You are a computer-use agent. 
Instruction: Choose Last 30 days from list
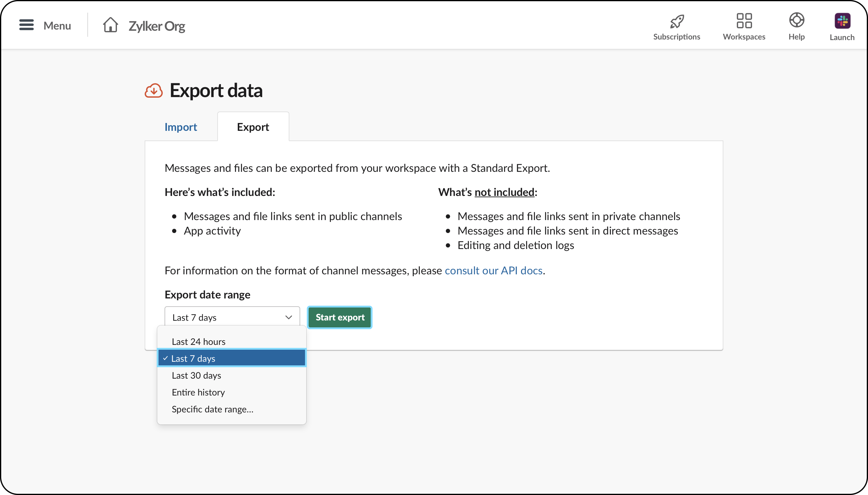tap(197, 375)
